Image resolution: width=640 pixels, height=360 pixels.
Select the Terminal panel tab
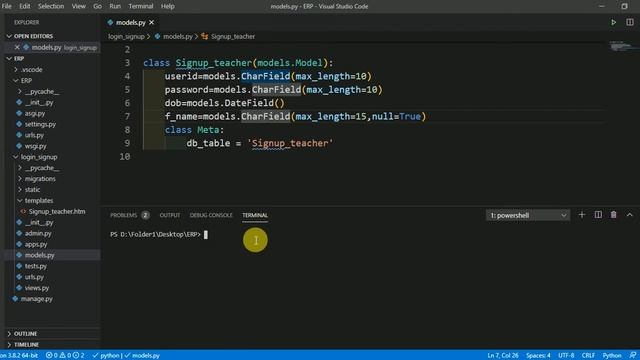(255, 215)
